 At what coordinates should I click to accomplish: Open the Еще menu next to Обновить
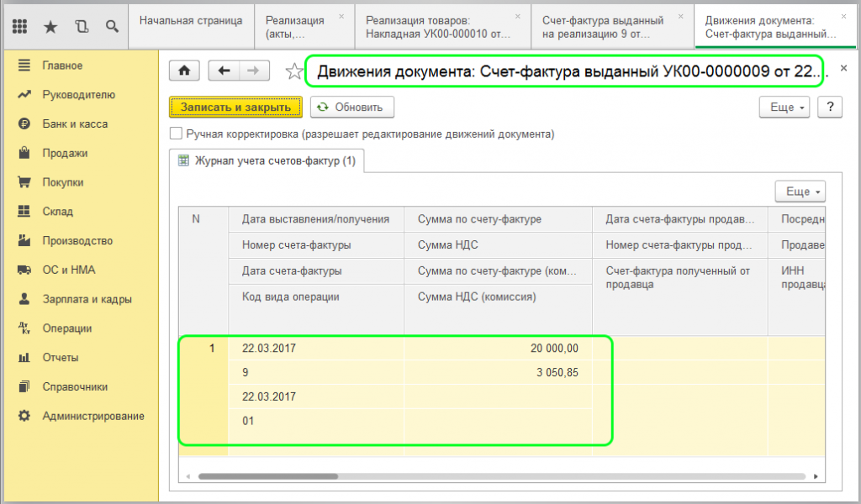click(x=784, y=108)
